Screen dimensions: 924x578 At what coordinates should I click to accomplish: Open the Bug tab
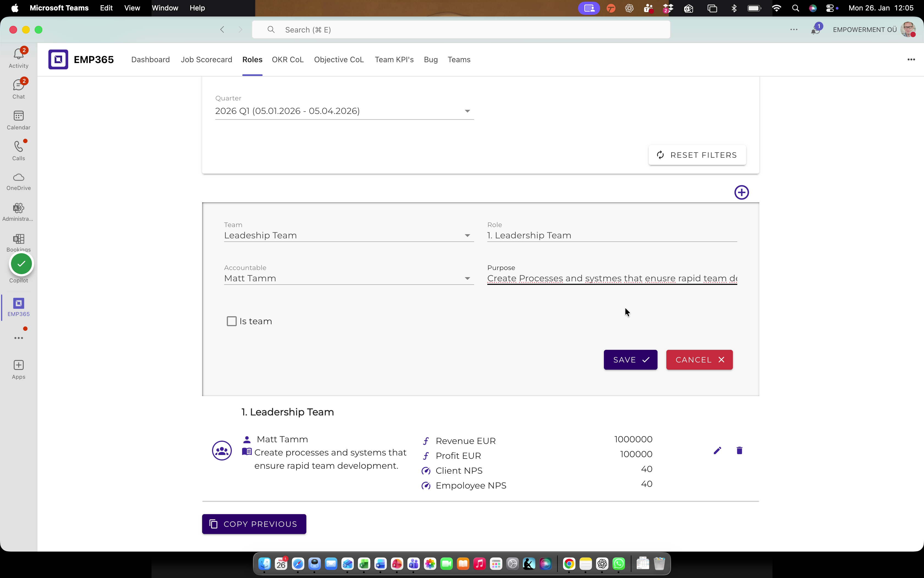click(x=431, y=60)
